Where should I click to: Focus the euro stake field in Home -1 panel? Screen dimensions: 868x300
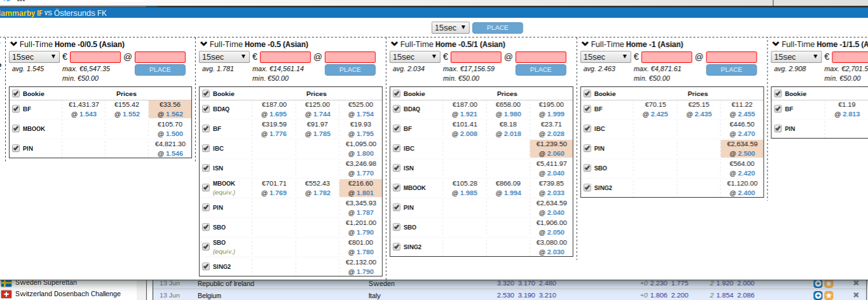tap(666, 57)
